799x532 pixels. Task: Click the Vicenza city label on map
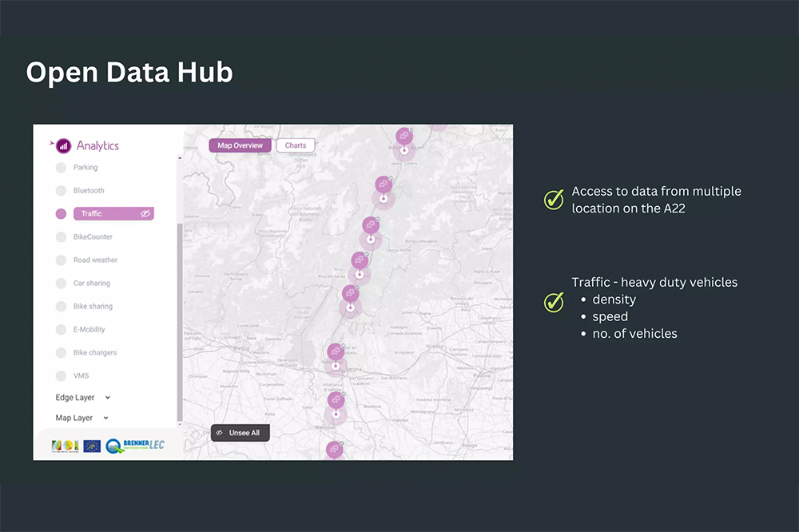(434, 346)
